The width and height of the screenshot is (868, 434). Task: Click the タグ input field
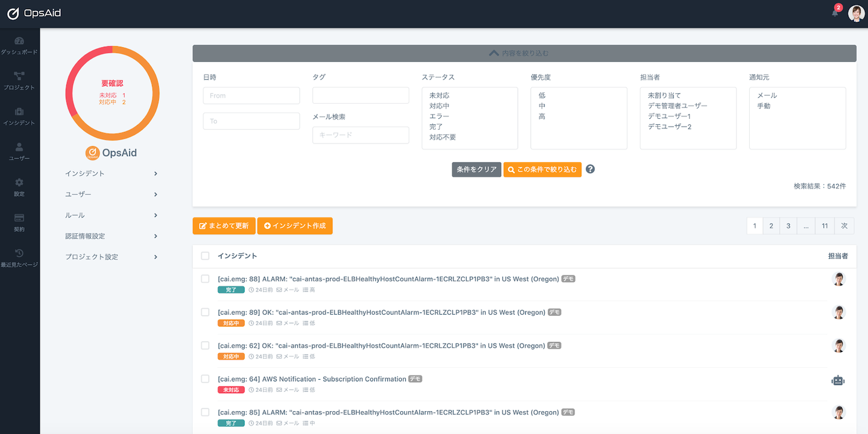tap(360, 95)
